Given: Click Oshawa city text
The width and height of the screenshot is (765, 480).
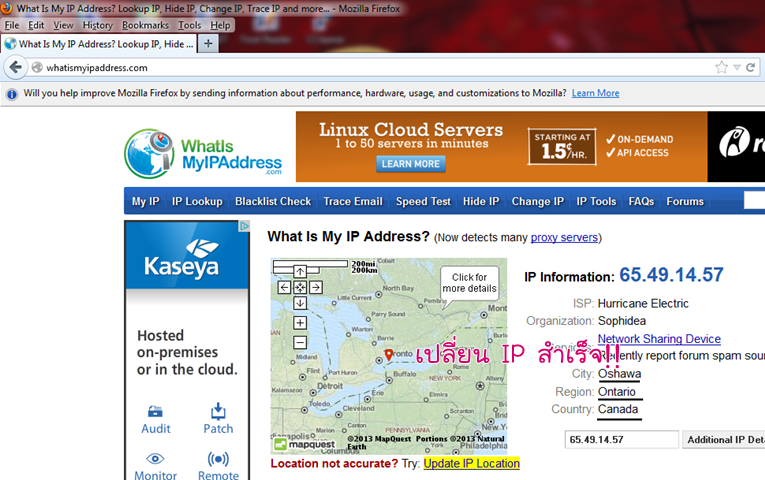Looking at the screenshot, I should click(x=620, y=374).
